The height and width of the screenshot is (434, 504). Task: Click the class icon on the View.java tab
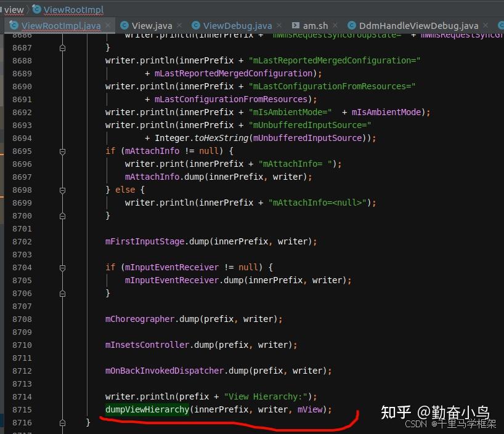tap(124, 25)
